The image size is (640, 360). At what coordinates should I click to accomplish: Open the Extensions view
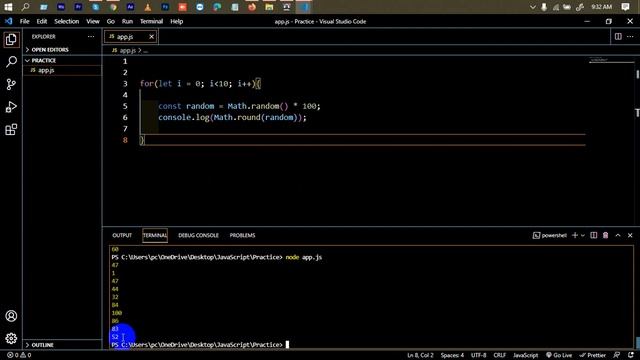point(11,129)
